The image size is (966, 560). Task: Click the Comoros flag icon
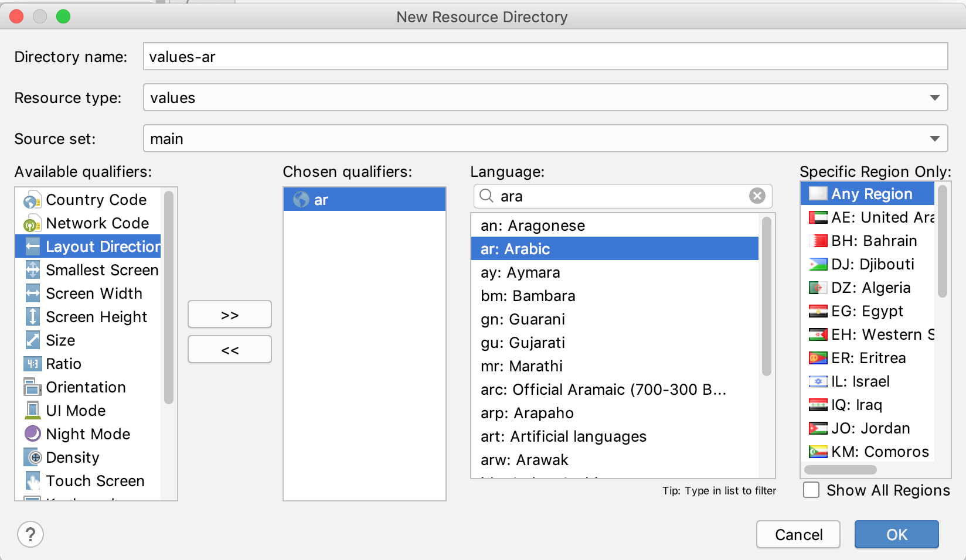(818, 452)
